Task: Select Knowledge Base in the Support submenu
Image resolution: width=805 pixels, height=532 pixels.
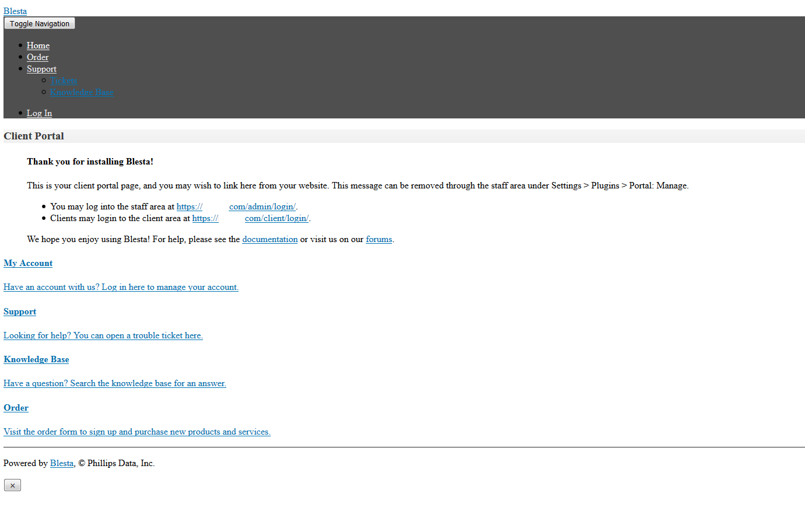Action: (82, 92)
